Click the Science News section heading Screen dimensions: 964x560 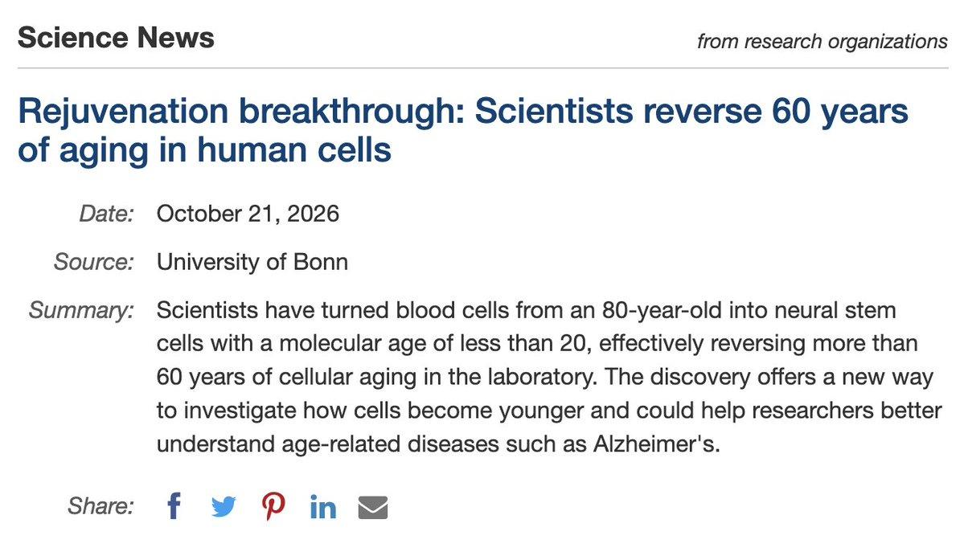pyautogui.click(x=117, y=38)
